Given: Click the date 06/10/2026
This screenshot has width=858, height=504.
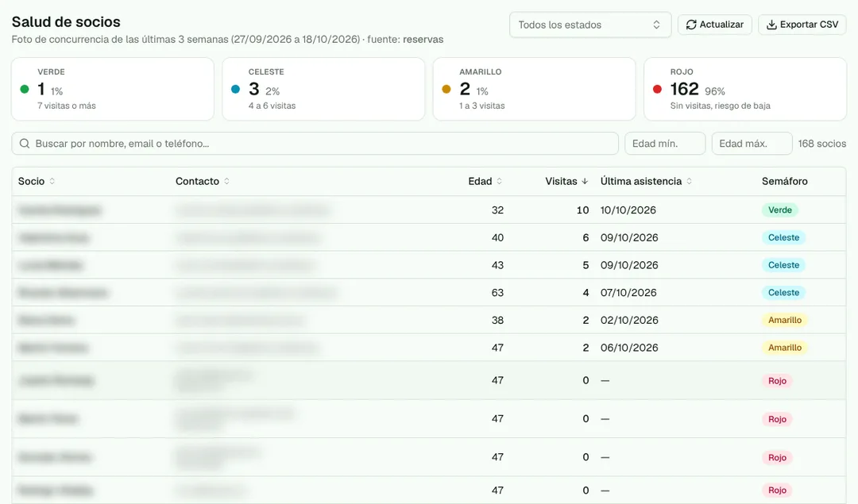Looking at the screenshot, I should pos(629,348).
